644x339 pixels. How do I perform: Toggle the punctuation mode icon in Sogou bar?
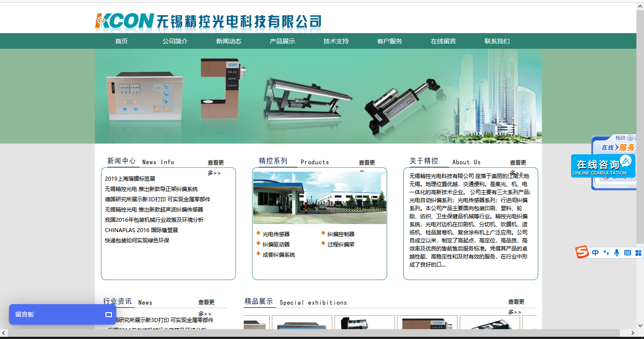click(606, 253)
